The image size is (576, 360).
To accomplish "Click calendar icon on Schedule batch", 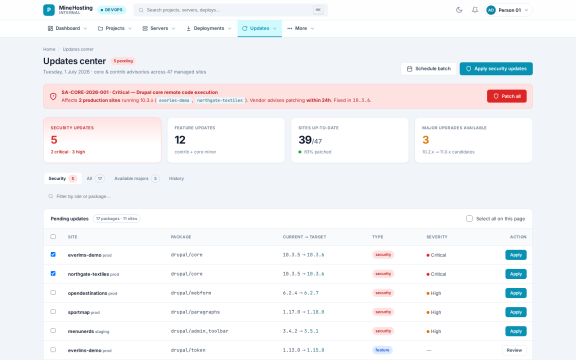I will click(x=410, y=69).
